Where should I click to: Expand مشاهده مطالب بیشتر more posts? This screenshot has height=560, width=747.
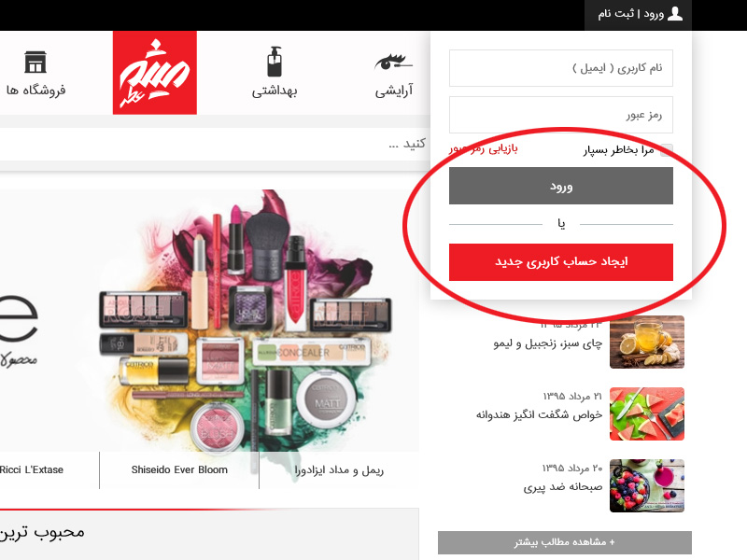pos(565,542)
